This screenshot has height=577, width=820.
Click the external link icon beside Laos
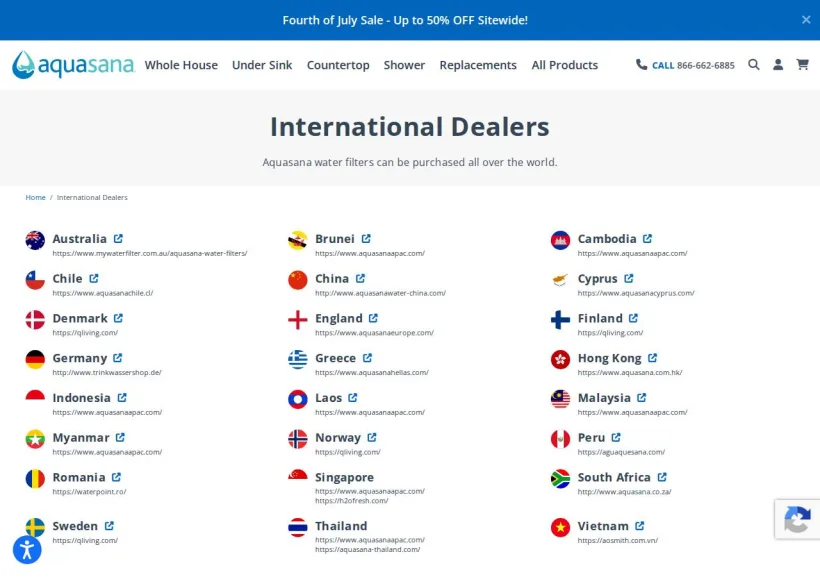pos(353,398)
